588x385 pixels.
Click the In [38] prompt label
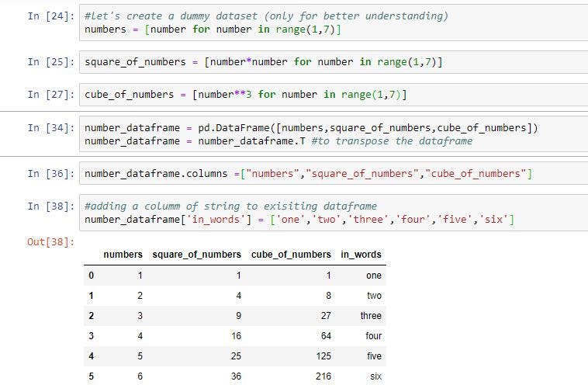(x=51, y=206)
